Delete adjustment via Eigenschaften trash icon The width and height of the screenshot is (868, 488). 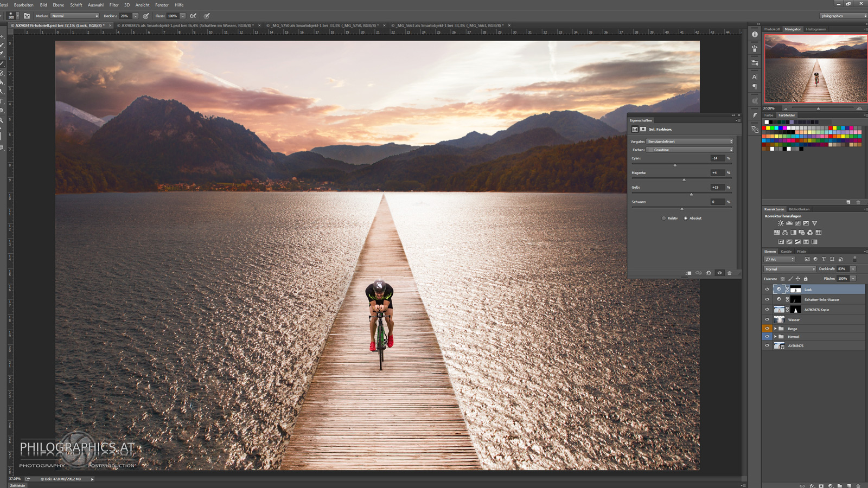point(730,273)
